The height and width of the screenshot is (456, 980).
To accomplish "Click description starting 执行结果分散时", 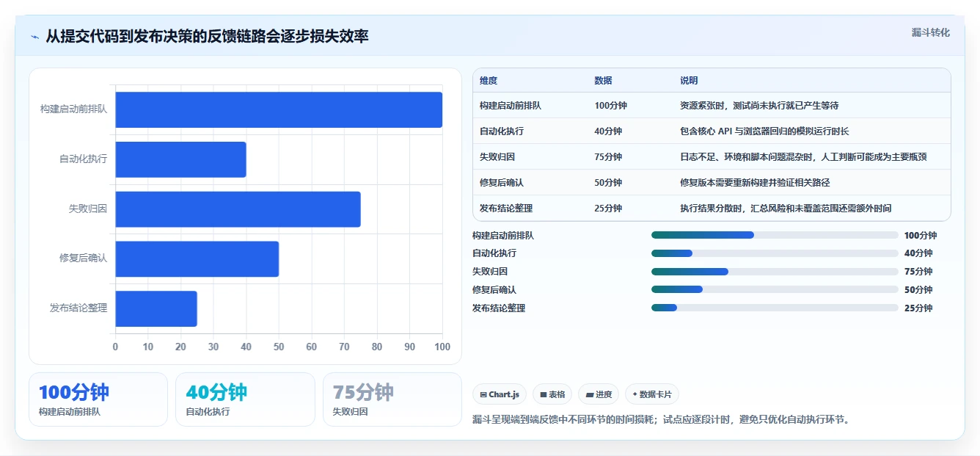I will click(786, 209).
